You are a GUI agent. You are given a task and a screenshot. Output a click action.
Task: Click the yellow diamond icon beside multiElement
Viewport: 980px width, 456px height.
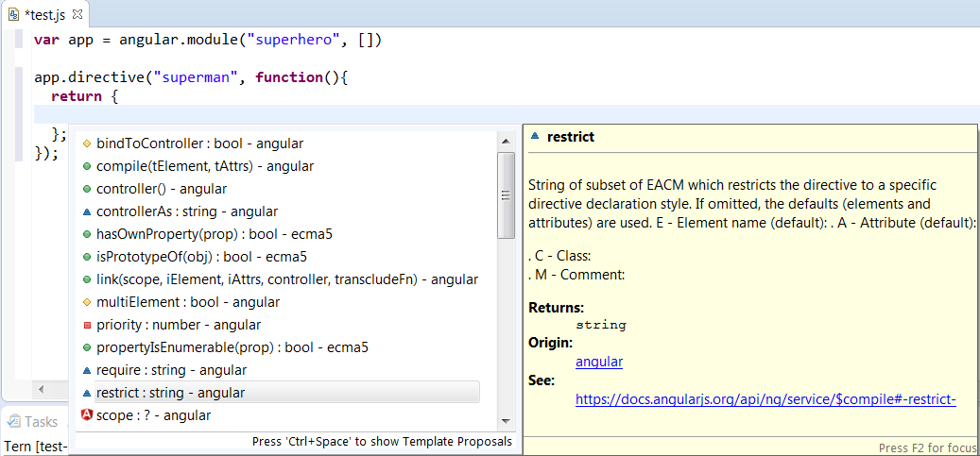[87, 302]
